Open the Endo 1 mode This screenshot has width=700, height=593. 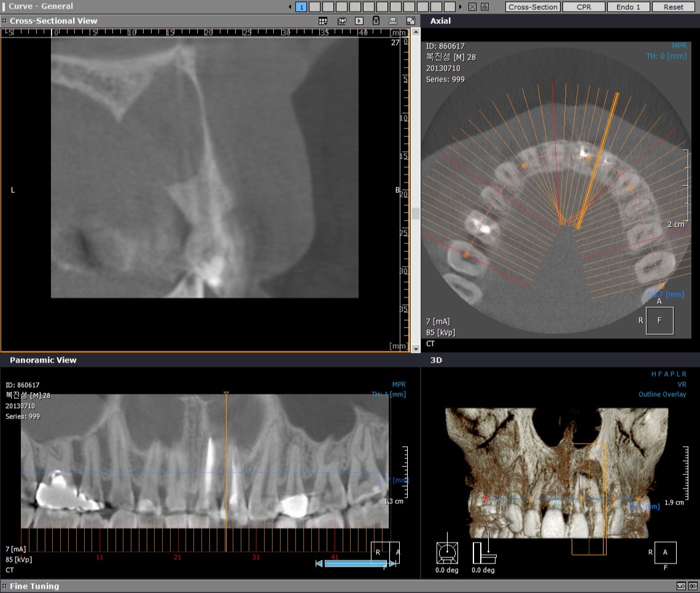628,7
